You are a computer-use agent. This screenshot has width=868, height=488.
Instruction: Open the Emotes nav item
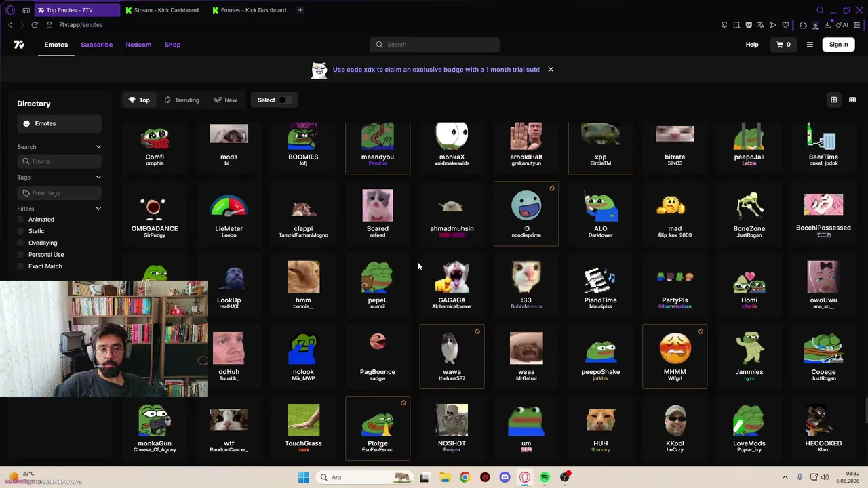[x=56, y=45]
